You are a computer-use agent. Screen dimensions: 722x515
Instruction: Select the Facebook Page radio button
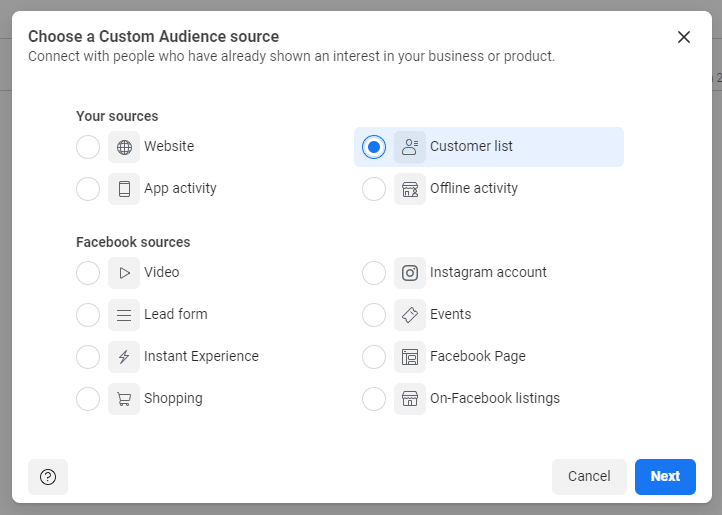click(374, 357)
